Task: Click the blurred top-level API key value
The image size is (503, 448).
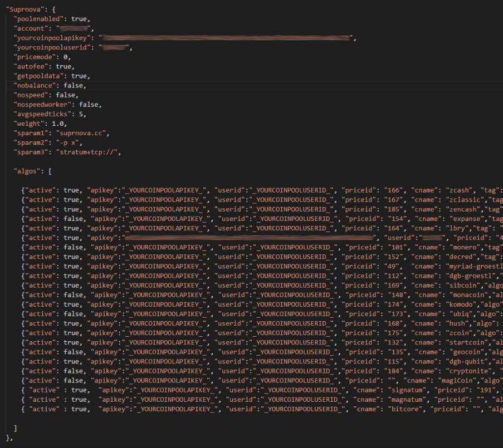Action: coord(226,38)
